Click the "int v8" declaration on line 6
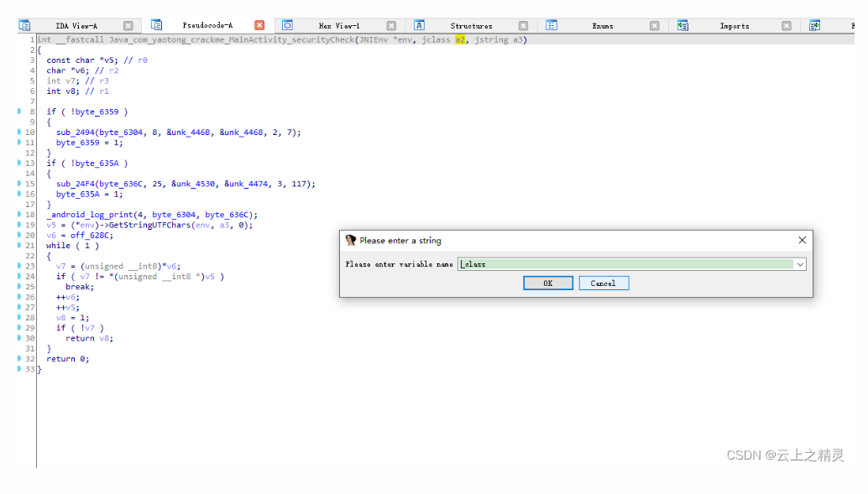This screenshot has height=494, width=868. [63, 91]
